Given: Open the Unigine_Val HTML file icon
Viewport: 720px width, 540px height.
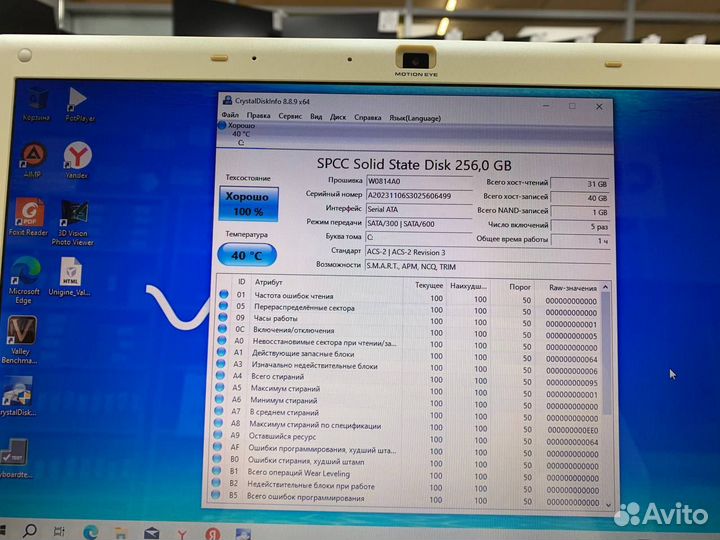Looking at the screenshot, I should 70,276.
